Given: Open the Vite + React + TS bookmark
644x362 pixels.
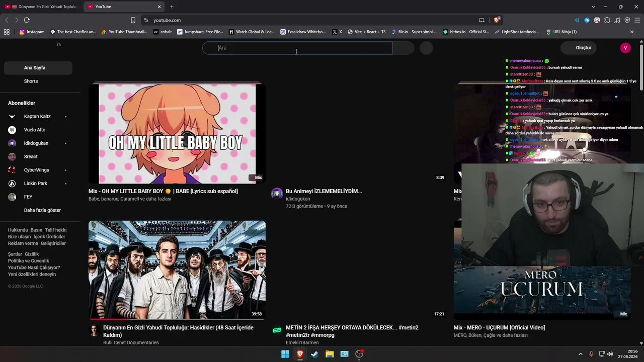Looking at the screenshot, I should click(366, 32).
